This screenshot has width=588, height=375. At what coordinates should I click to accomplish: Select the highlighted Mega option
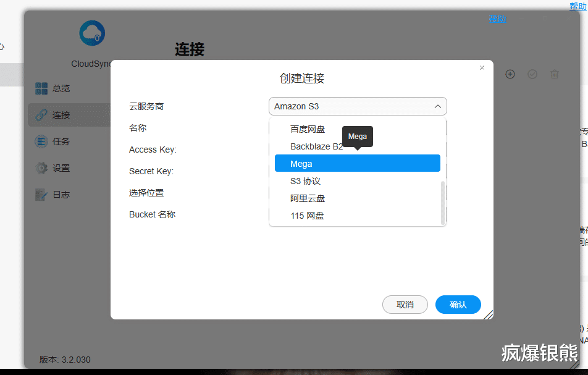pyautogui.click(x=358, y=164)
